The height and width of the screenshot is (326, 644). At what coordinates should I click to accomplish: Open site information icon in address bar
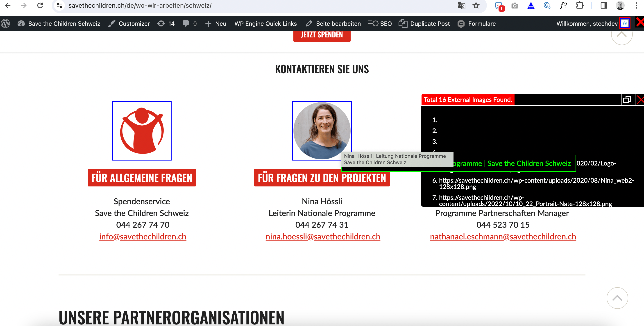tap(59, 5)
